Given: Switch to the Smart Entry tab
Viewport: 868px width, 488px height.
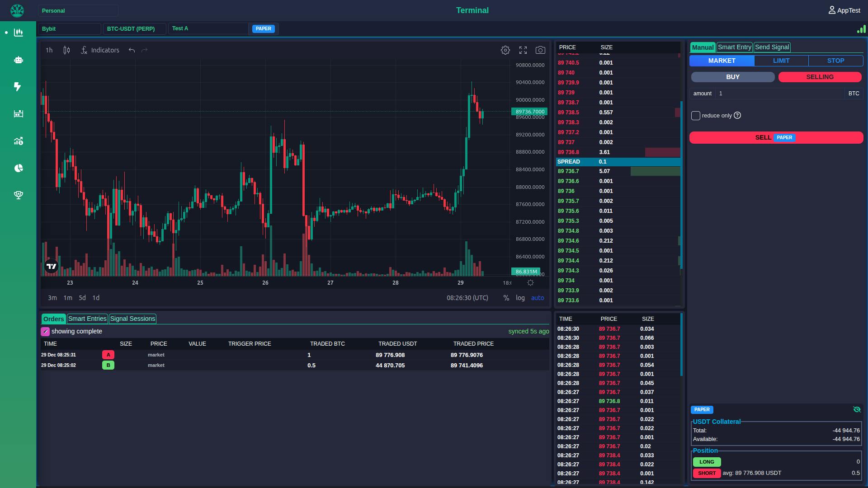Looking at the screenshot, I should (x=734, y=47).
